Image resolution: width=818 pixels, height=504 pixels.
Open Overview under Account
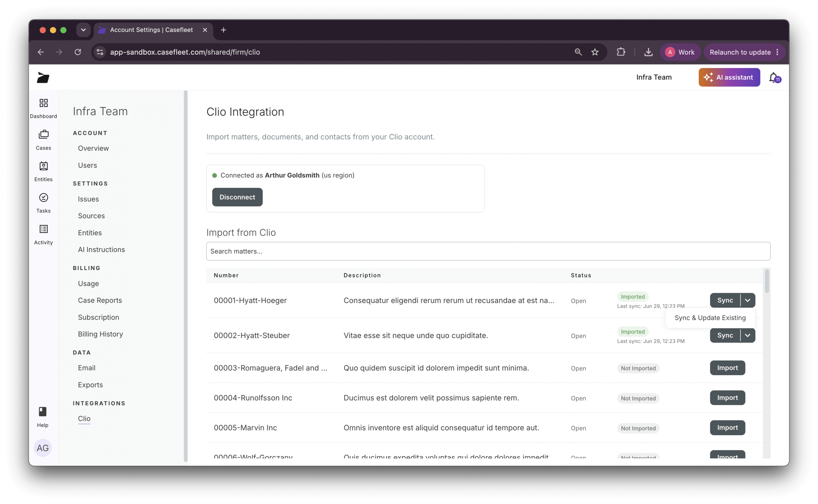pyautogui.click(x=93, y=148)
